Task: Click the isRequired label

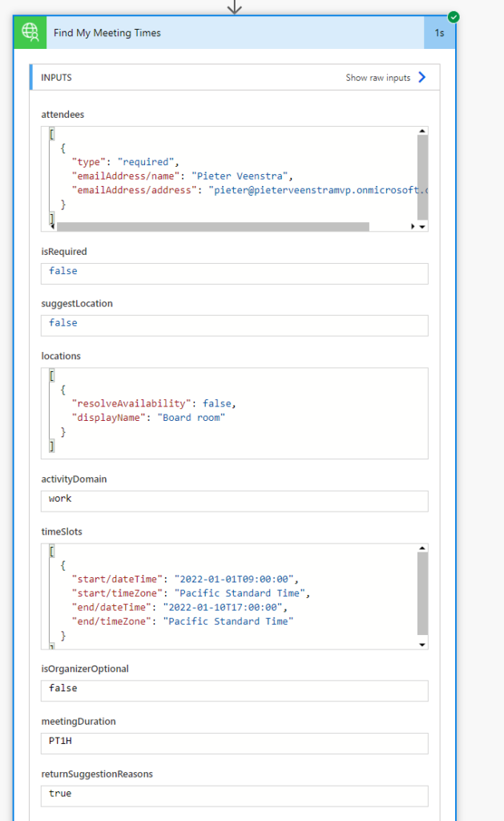Action: (64, 251)
